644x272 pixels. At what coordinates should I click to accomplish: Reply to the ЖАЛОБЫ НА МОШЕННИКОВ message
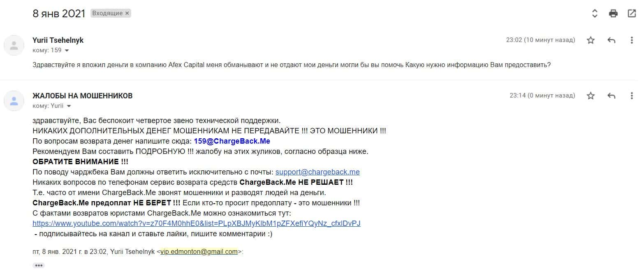point(612,95)
